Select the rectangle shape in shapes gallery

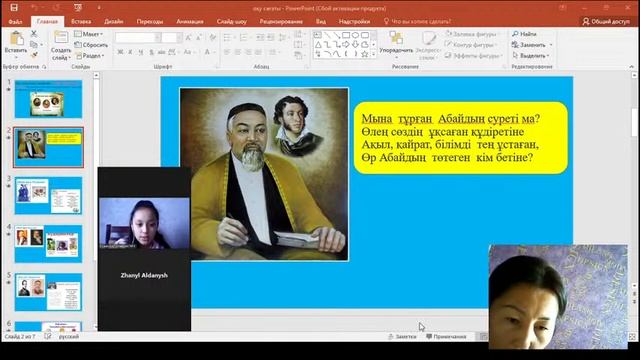click(346, 35)
